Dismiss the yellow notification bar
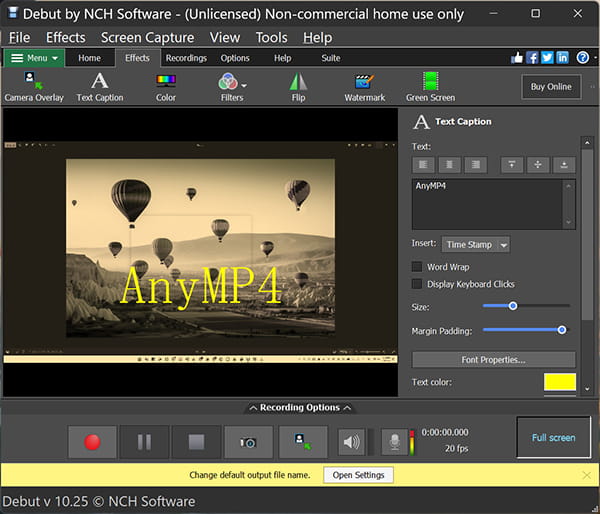The image size is (600, 514). (586, 475)
